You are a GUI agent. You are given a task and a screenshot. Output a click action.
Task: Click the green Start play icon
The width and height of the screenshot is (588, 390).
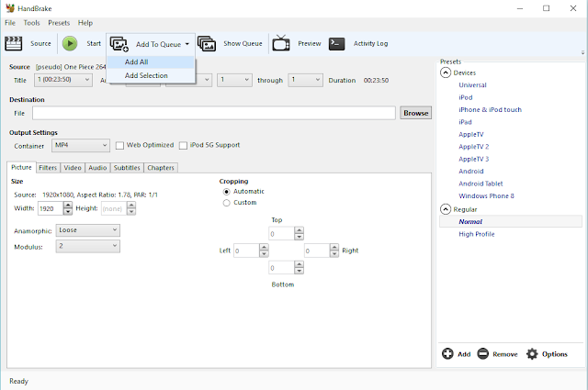point(70,43)
